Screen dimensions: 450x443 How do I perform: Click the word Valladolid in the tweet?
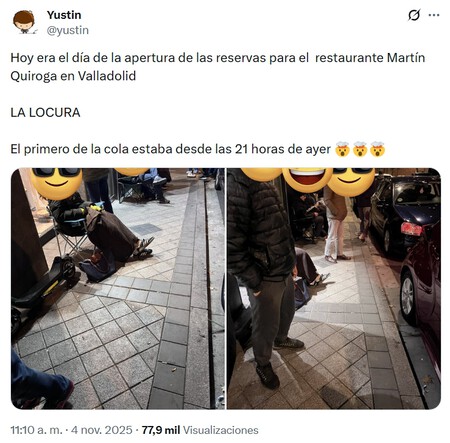coord(107,76)
